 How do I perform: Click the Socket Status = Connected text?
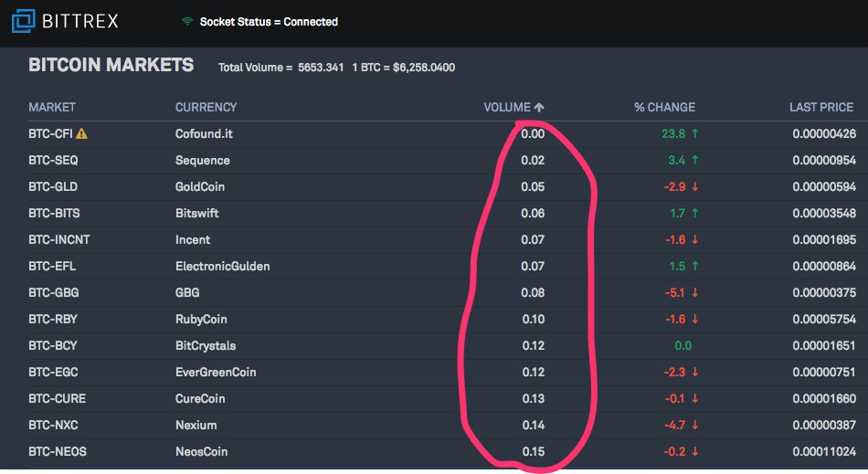click(x=269, y=22)
